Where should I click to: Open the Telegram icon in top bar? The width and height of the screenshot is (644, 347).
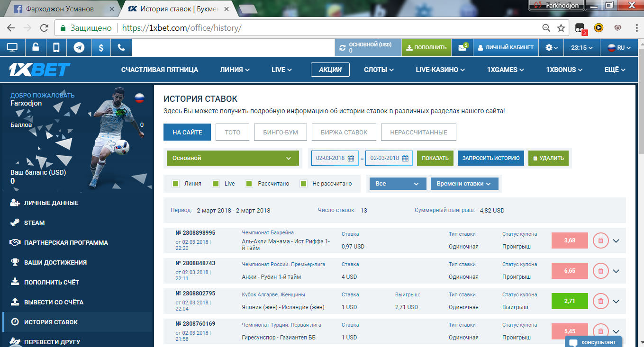point(79,47)
